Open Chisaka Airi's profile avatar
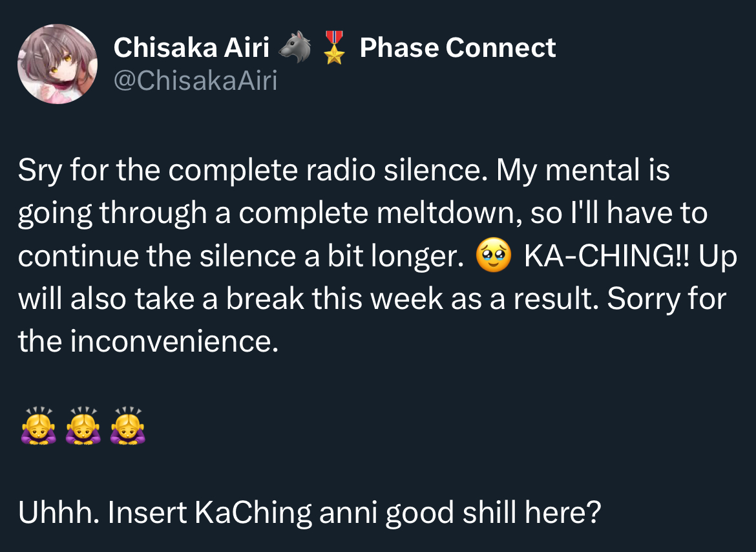 pyautogui.click(x=58, y=63)
